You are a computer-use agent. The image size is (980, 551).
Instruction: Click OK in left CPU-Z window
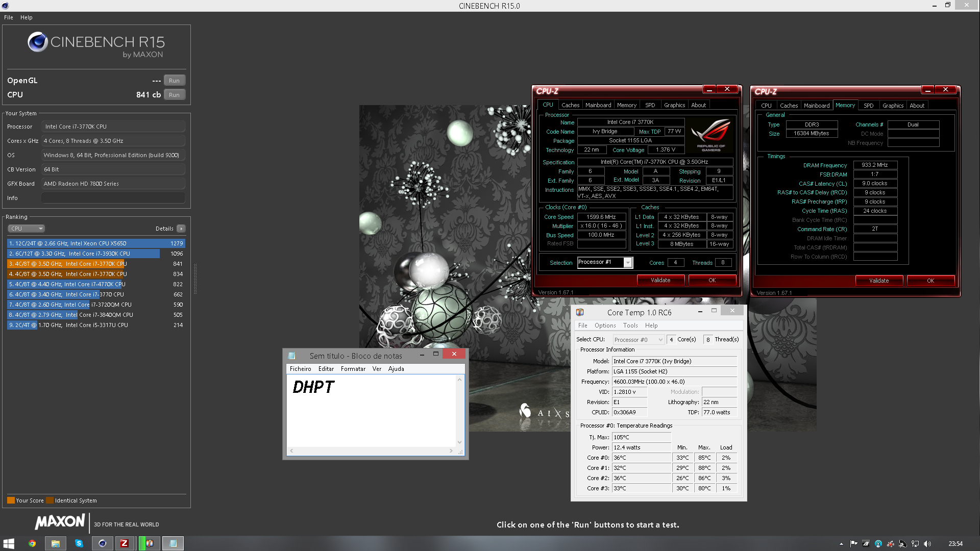click(712, 280)
